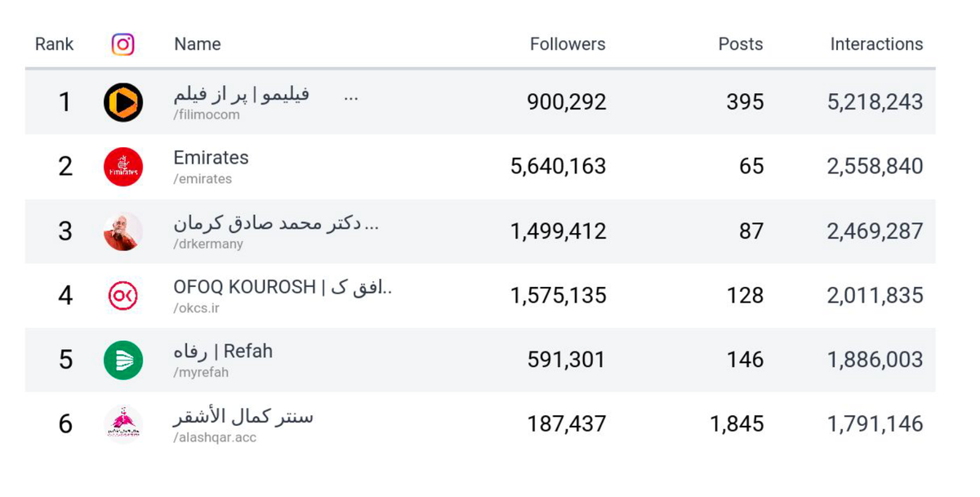Open the Filimo orange play avatar
The image size is (980, 497).
(123, 102)
